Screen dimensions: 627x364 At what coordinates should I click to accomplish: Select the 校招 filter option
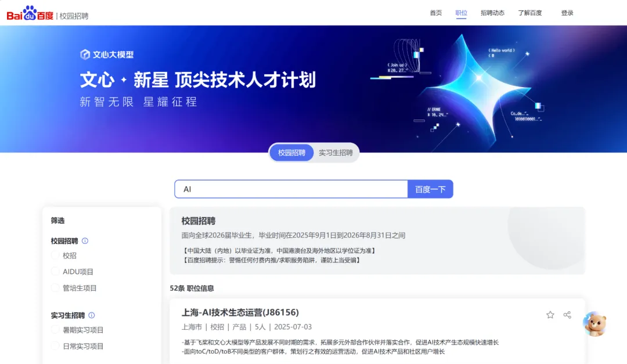click(64, 255)
